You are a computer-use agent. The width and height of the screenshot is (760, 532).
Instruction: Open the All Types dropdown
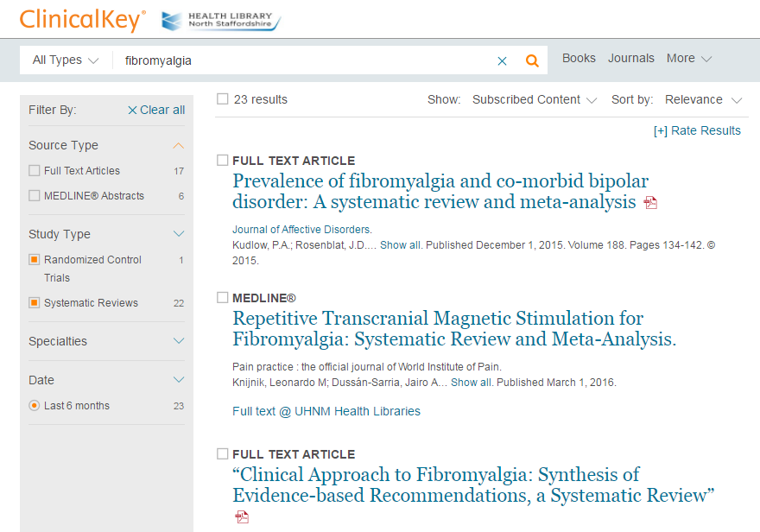[x=66, y=60]
